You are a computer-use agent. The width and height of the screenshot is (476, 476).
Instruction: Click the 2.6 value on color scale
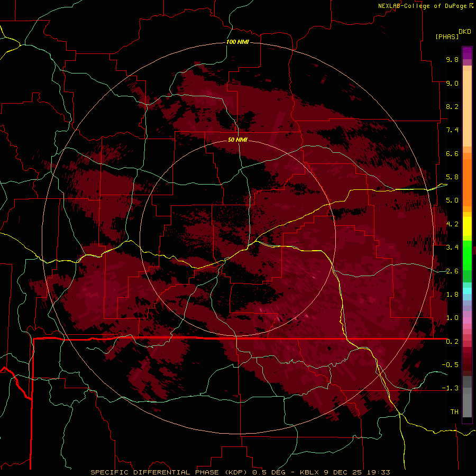tap(452, 271)
